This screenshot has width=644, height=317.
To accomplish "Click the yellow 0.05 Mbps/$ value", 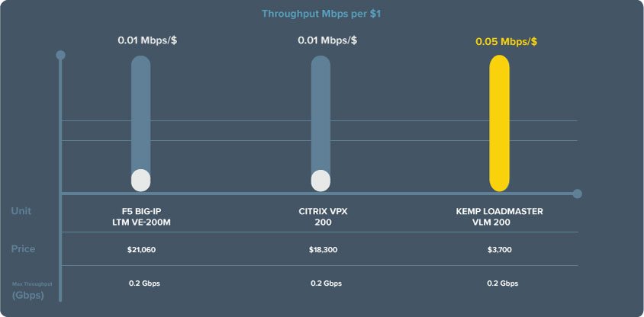I will click(505, 41).
